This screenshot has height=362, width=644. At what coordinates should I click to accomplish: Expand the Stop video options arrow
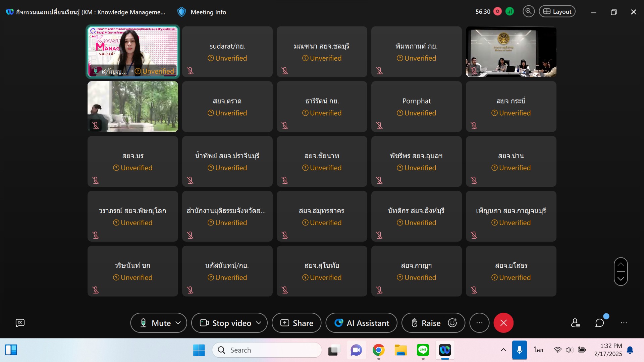coord(259,323)
